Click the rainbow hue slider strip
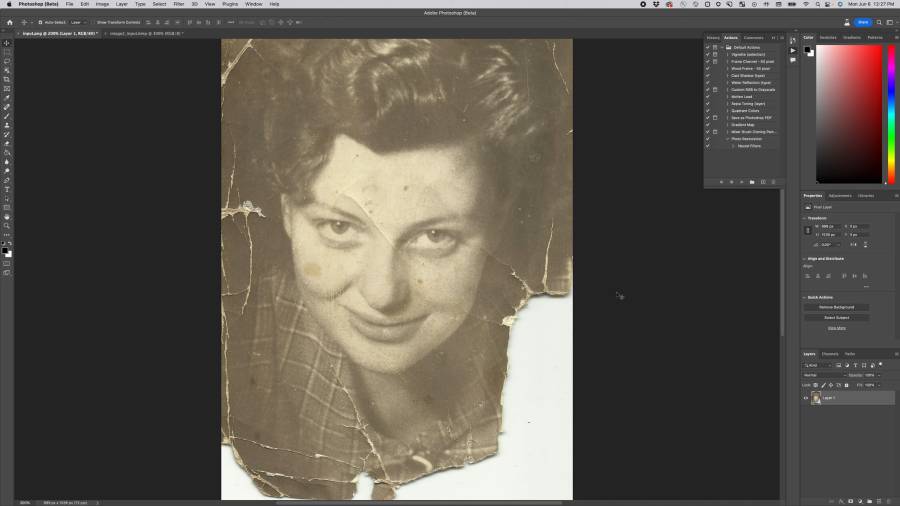This screenshot has height=506, width=900. click(890, 113)
